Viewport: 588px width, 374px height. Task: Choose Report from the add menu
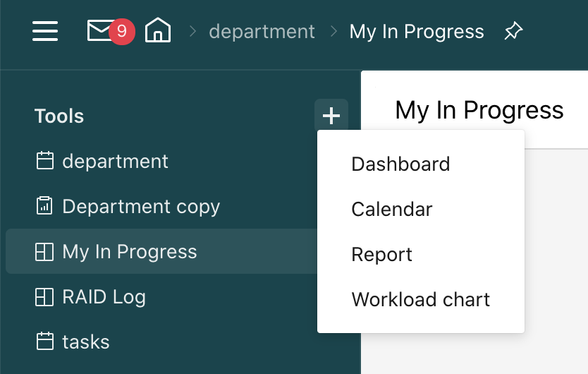(382, 254)
